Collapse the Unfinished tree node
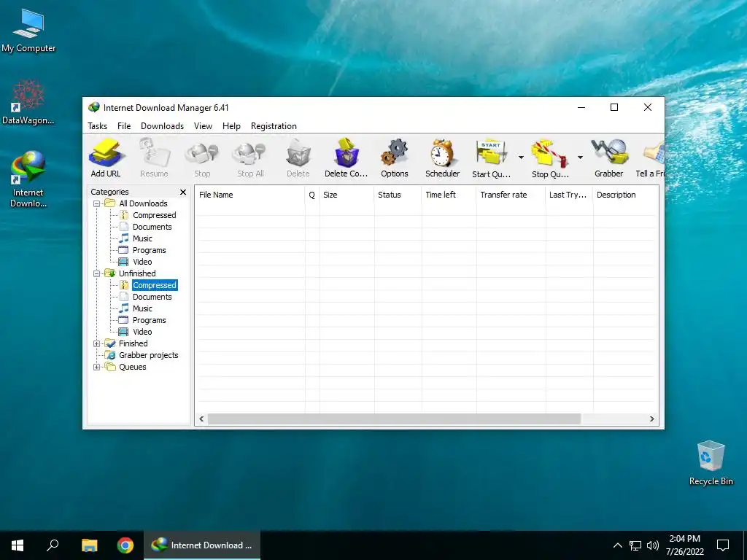 point(97,274)
